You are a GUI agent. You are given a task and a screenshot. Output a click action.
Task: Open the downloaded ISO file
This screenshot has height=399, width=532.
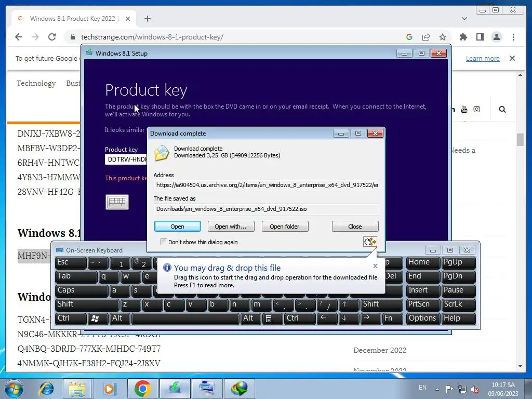178,227
